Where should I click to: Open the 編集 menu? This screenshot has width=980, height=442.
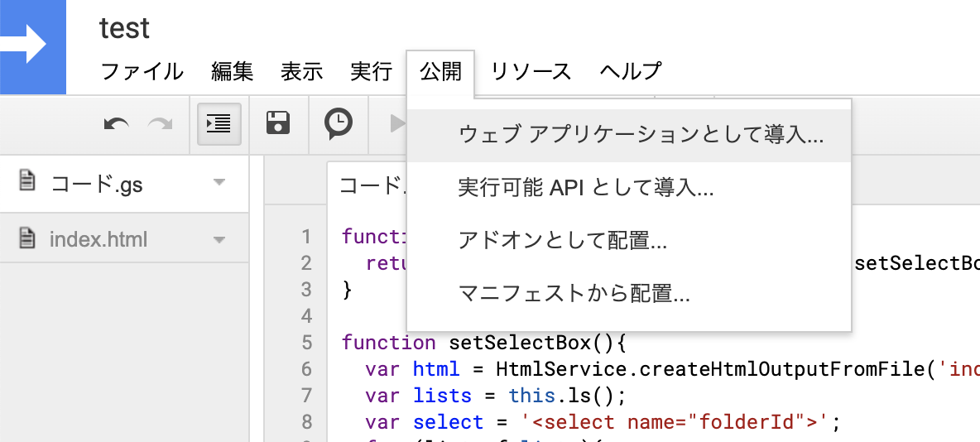tap(232, 72)
